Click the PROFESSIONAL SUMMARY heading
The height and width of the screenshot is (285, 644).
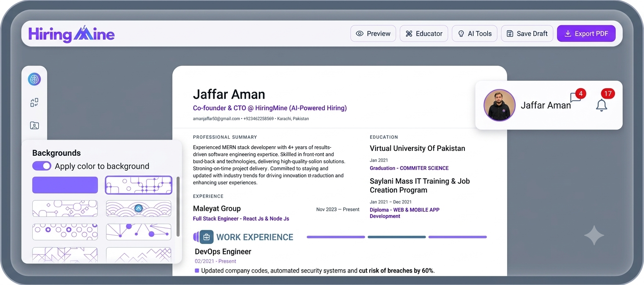[225, 137]
